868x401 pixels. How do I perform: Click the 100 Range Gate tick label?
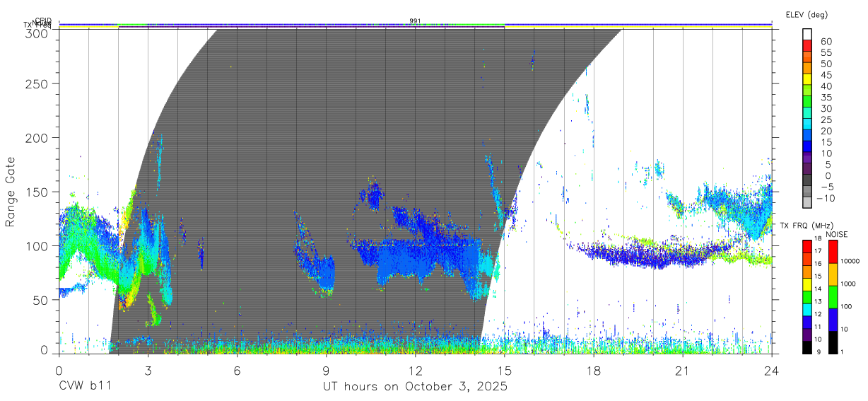[38, 245]
